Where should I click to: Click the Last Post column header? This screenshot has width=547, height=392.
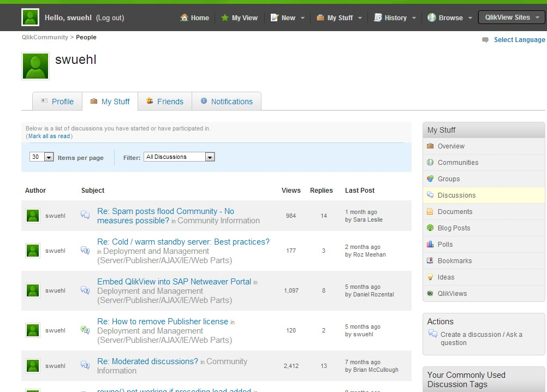pyautogui.click(x=360, y=191)
